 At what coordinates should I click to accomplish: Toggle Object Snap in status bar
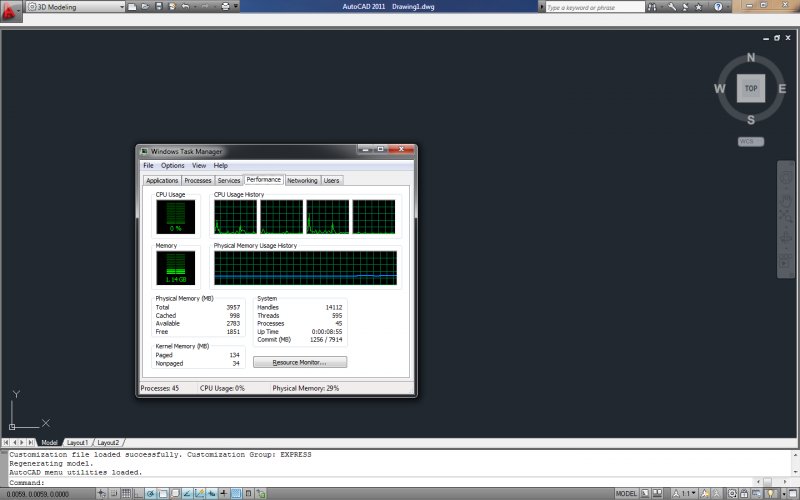(163, 493)
